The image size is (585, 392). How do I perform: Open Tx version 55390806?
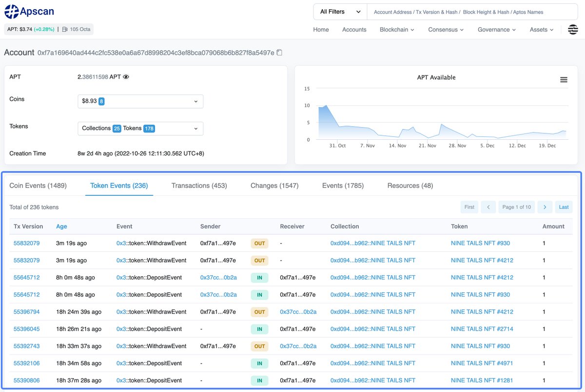click(x=27, y=380)
